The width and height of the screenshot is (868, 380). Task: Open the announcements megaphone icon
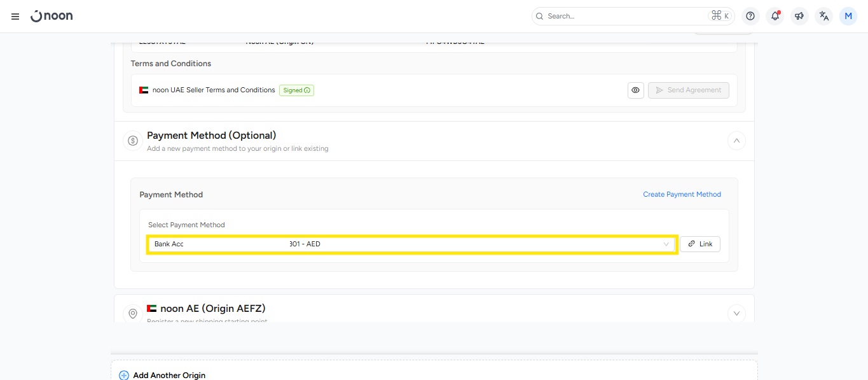click(799, 16)
